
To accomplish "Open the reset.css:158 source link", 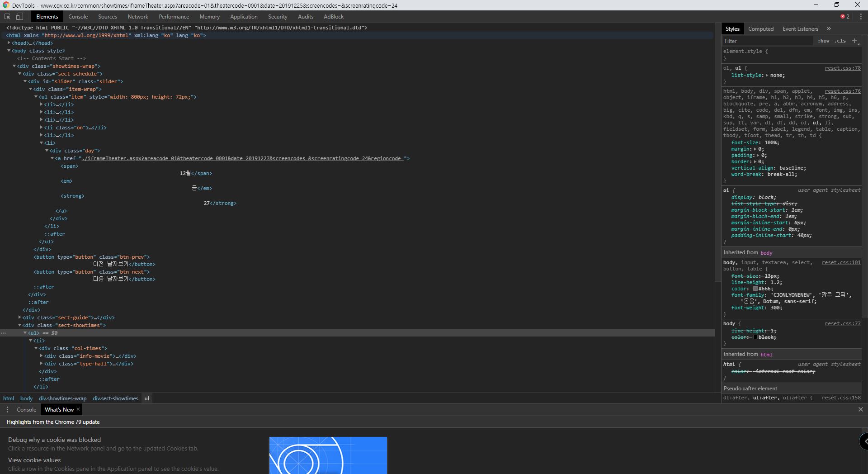I will pos(841,398).
